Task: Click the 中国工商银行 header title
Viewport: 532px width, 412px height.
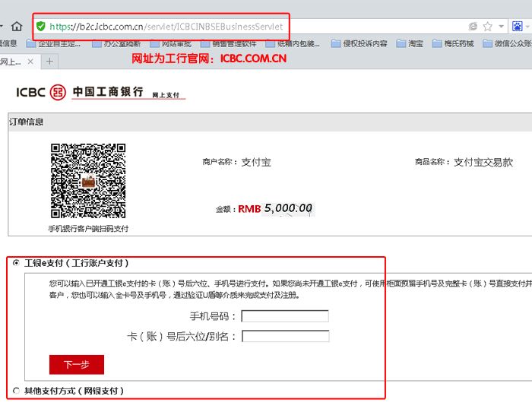Action: [108, 92]
